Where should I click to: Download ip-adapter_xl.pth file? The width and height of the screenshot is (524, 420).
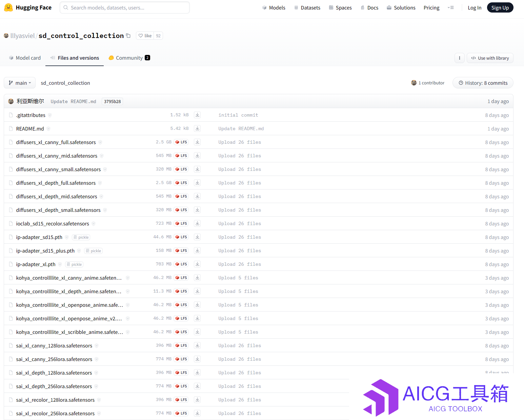[x=197, y=264]
